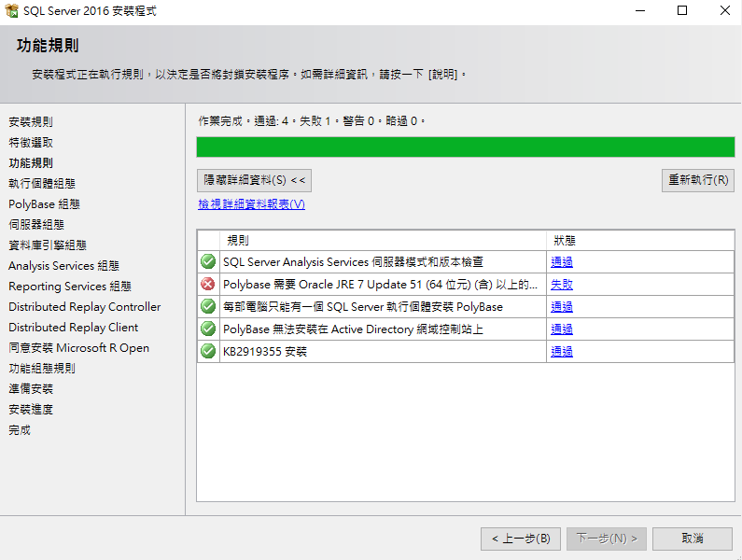Open 檢視詳細資料報表(V) link
The width and height of the screenshot is (742, 560).
pos(251,204)
